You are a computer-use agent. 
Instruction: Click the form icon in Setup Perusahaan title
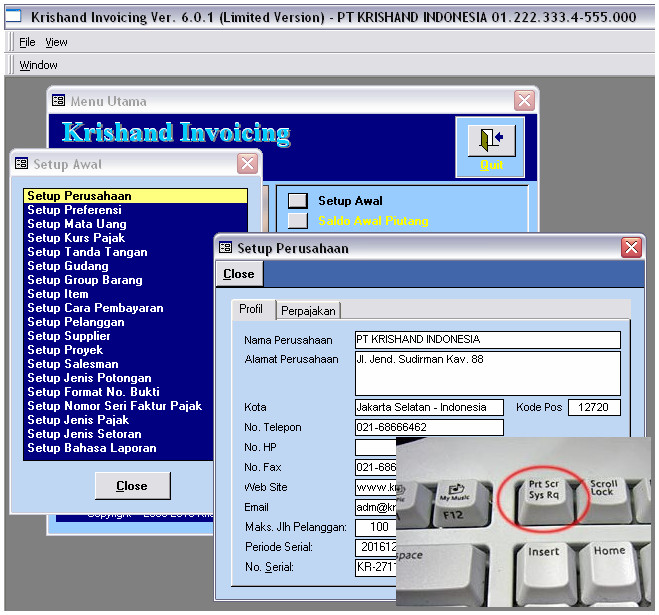coord(225,248)
